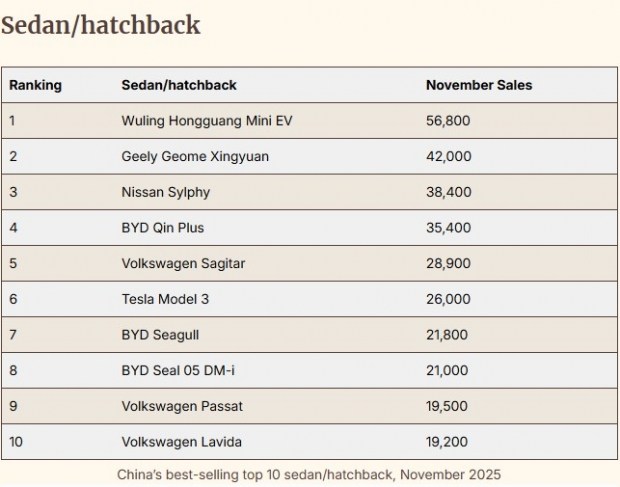Select the Geely Geome Xingyuan cell
Screen dimensions: 620x487
[x=195, y=156]
